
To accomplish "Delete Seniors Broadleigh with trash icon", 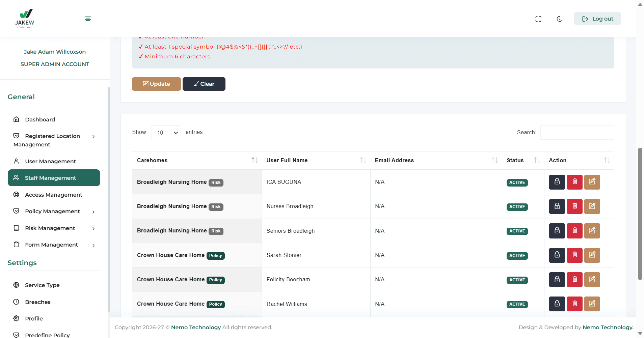I will [574, 231].
